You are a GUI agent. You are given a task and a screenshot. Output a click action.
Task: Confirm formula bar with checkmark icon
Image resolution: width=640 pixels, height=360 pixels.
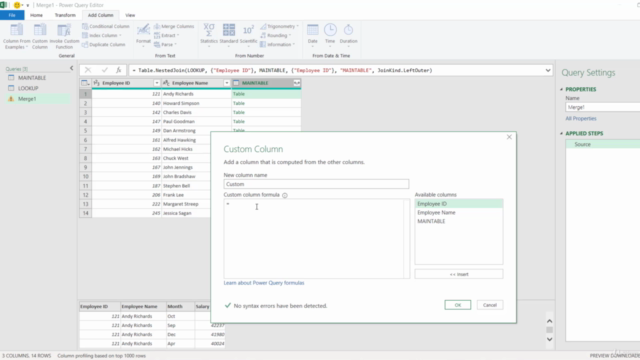104,70
